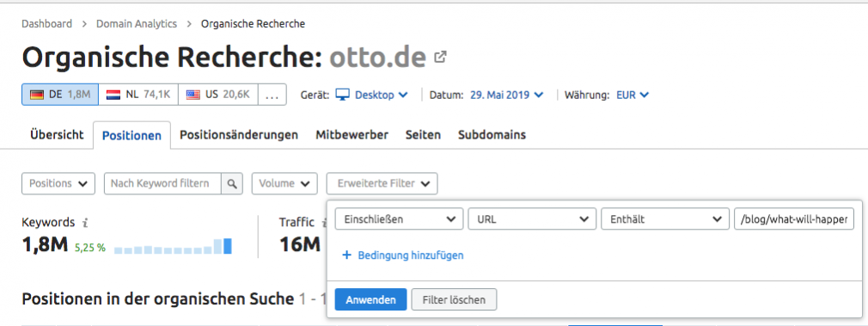Go to Domain Analytics breadcrumb
Screen dimensions: 868x326
(x=137, y=24)
